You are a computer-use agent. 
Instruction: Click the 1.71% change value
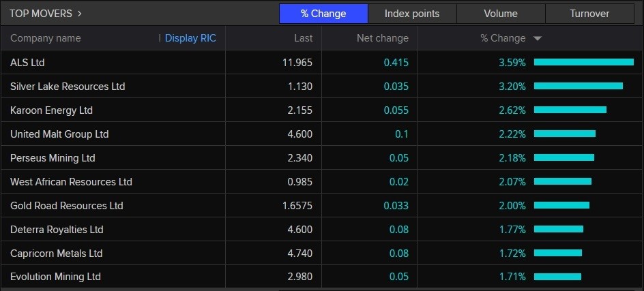point(512,277)
